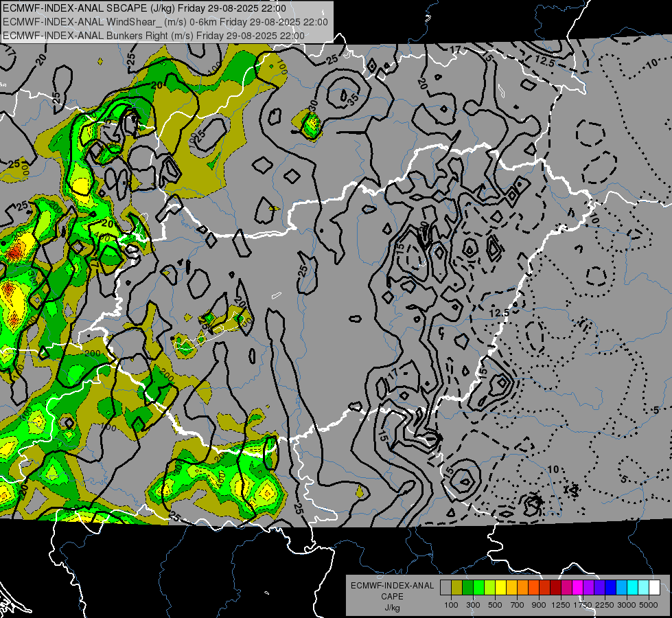Click the 35 contour label on the map
Image resolution: width=672 pixels, height=618 pixels.
click(353, 100)
